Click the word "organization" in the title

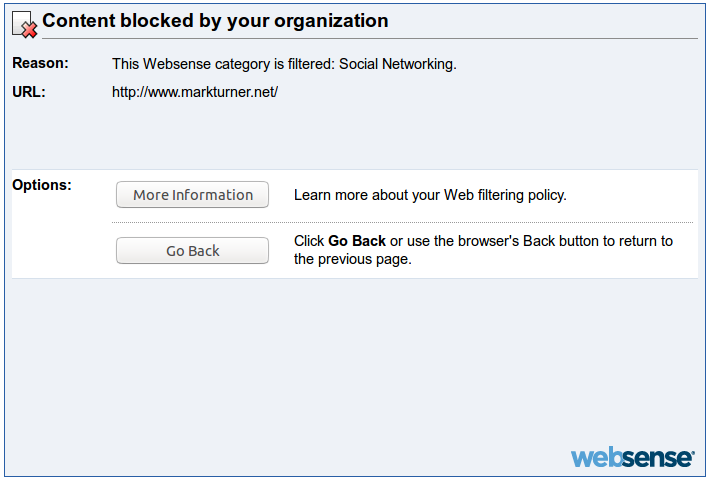click(x=331, y=21)
